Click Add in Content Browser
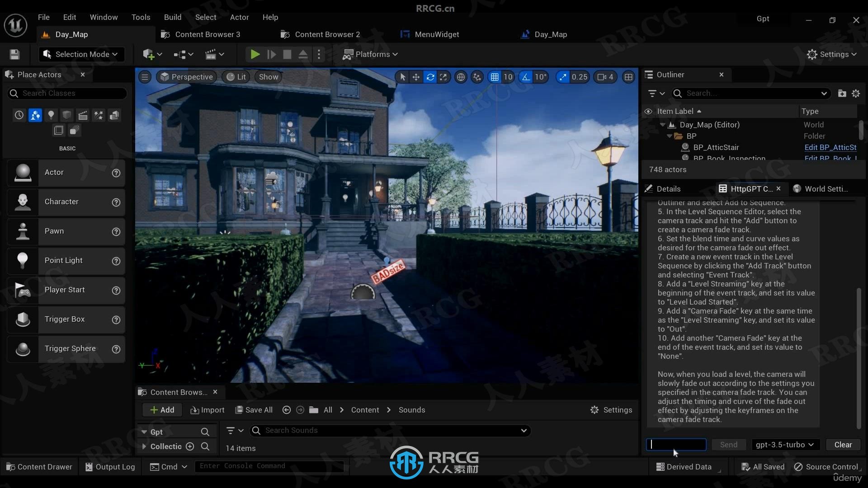The width and height of the screenshot is (868, 488). coord(162,410)
